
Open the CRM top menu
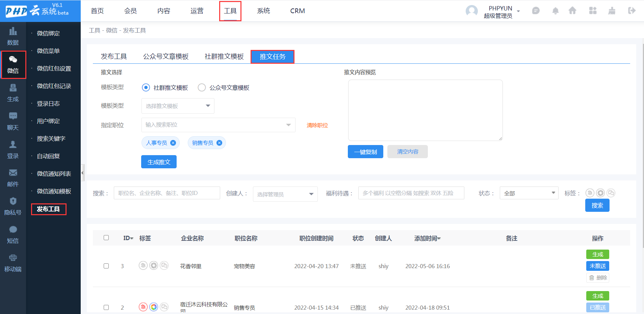pos(298,11)
